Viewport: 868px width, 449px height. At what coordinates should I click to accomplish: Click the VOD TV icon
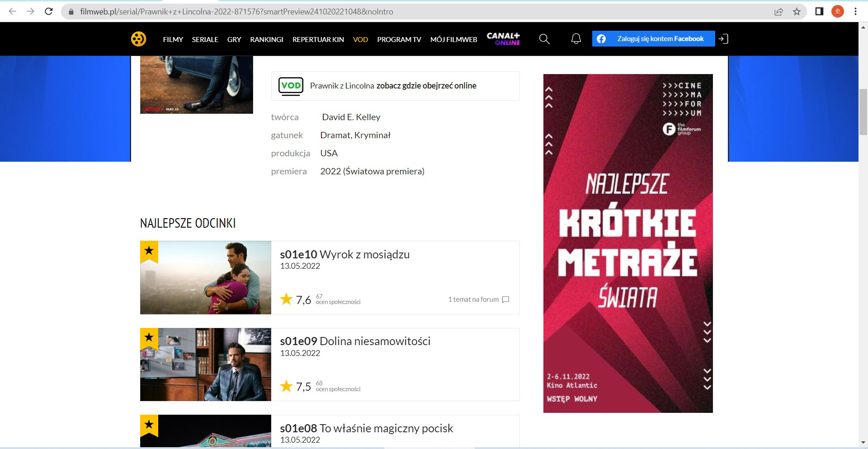coord(291,86)
